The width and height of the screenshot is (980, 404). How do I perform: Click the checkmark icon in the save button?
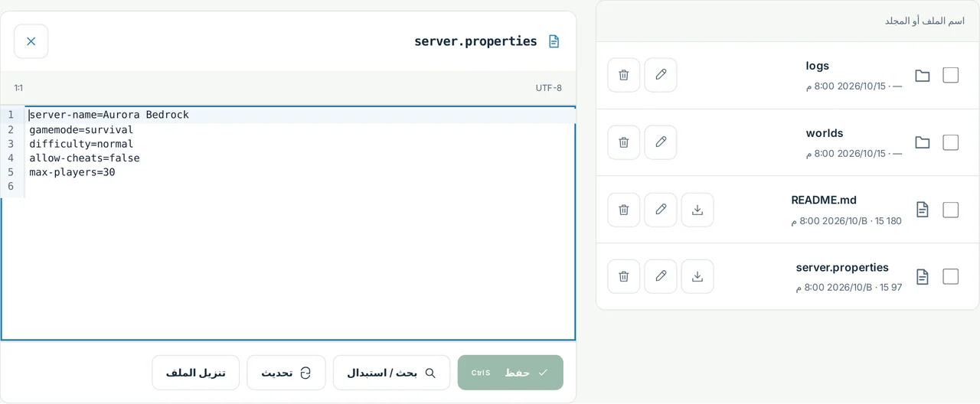pyautogui.click(x=544, y=373)
